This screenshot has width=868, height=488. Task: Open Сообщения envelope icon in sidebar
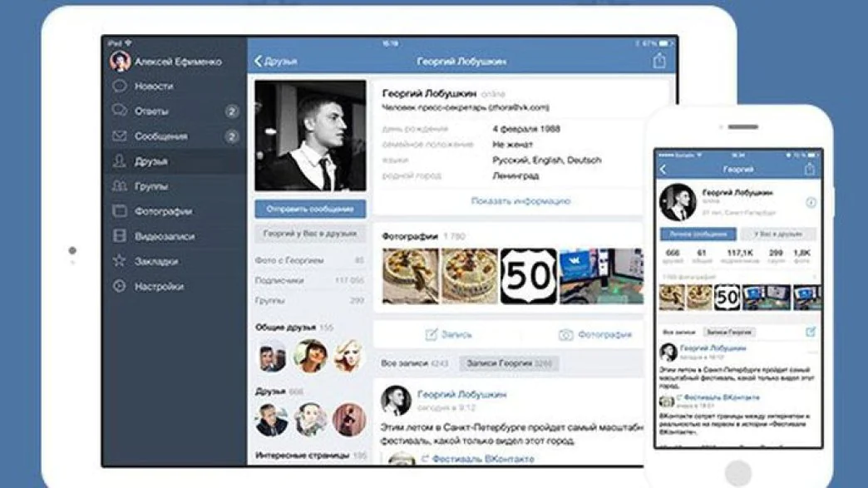[120, 136]
